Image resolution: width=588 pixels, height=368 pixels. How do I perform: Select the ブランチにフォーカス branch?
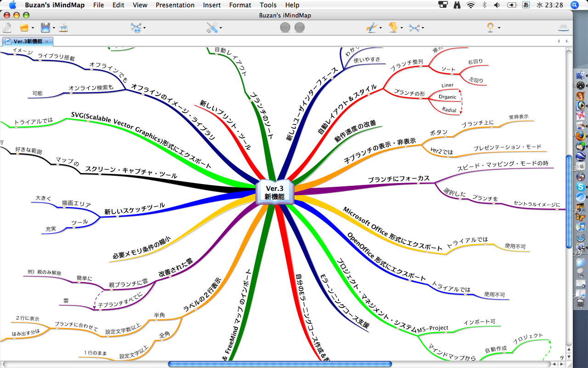tap(398, 178)
